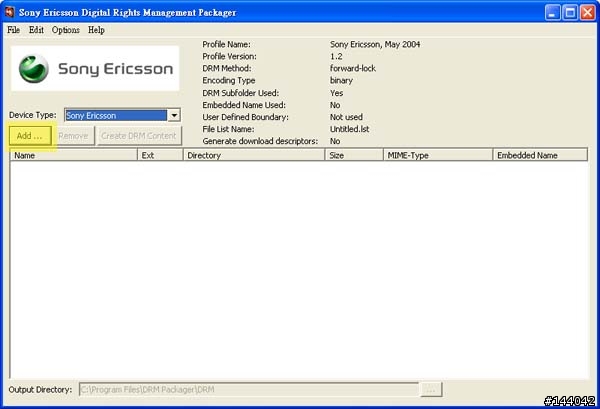
Task: Open the Options menu
Action: 66,30
